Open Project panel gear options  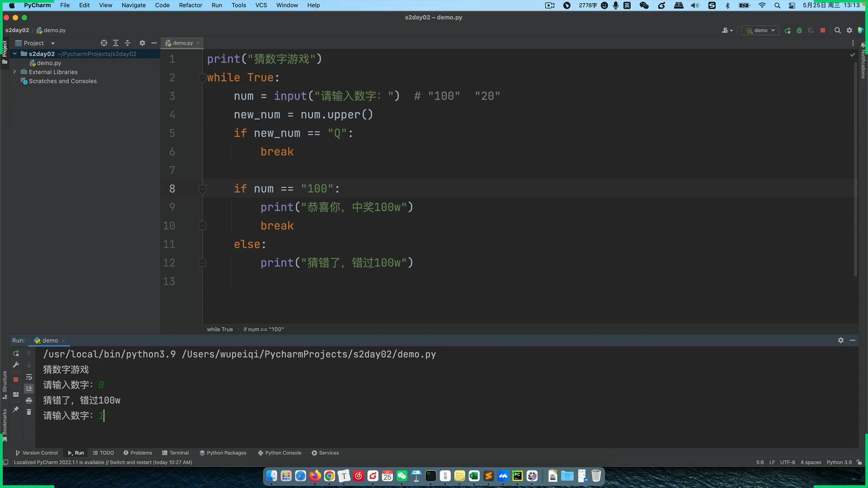142,43
